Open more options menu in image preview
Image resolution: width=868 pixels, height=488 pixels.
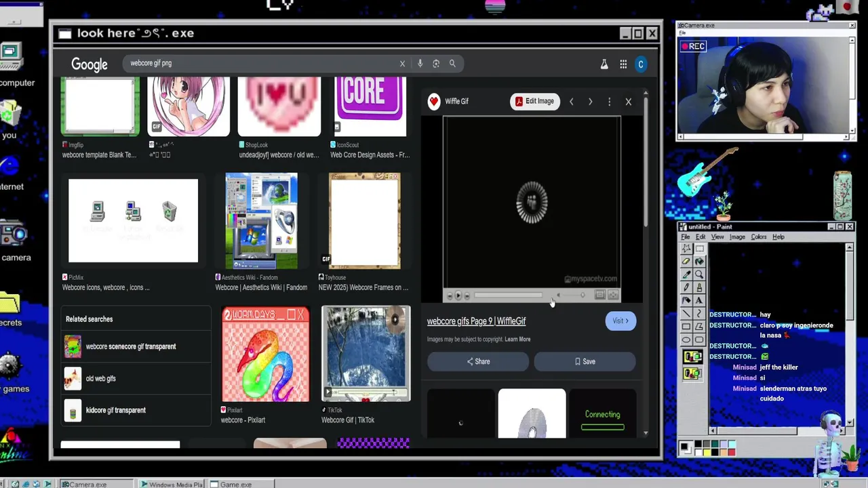(609, 102)
